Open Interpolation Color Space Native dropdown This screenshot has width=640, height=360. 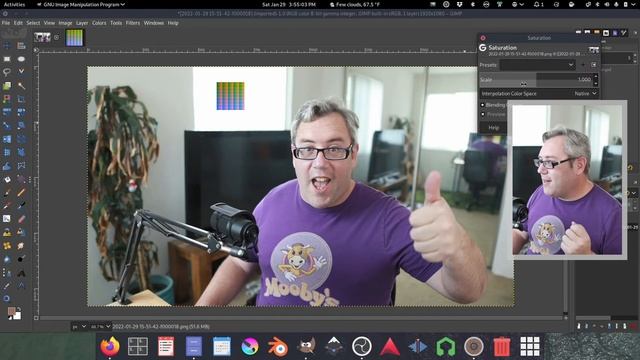click(x=539, y=93)
